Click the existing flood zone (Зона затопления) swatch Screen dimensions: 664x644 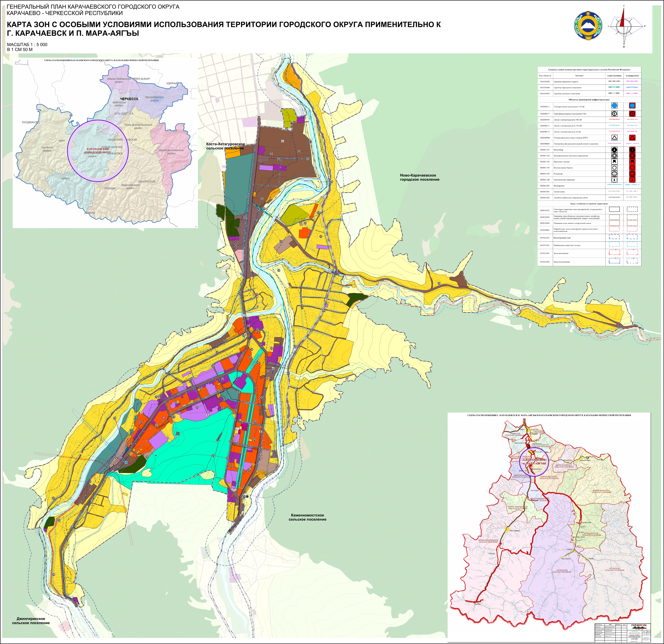click(x=615, y=252)
